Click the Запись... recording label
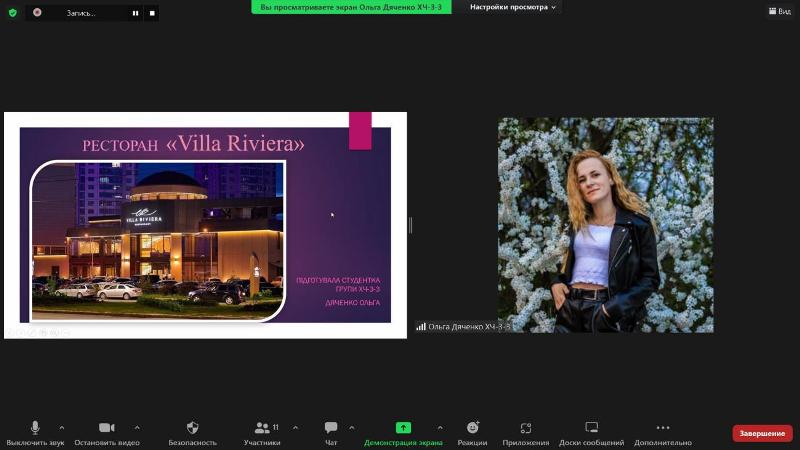This screenshot has width=800, height=450. pyautogui.click(x=81, y=13)
